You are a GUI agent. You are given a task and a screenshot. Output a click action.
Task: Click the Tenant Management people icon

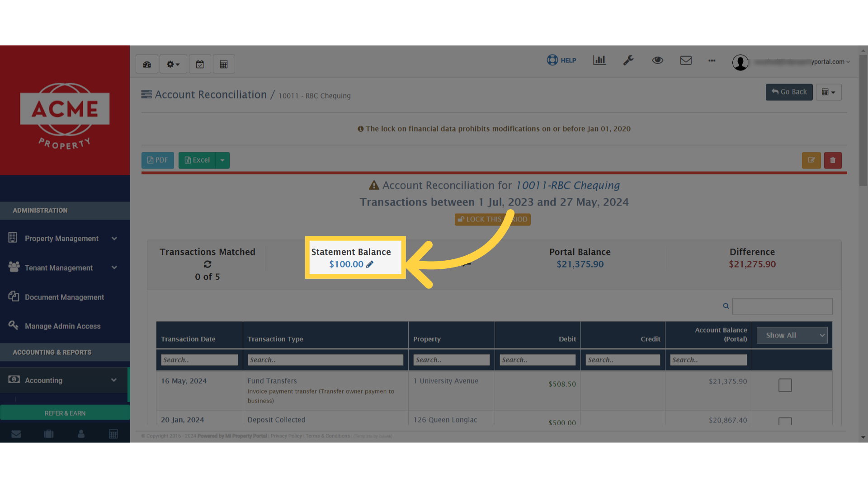point(14,267)
